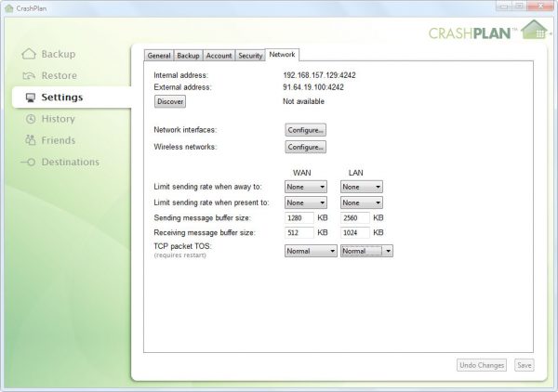Click the '(requires restart)' note
The height and width of the screenshot is (392, 558).
coord(180,255)
